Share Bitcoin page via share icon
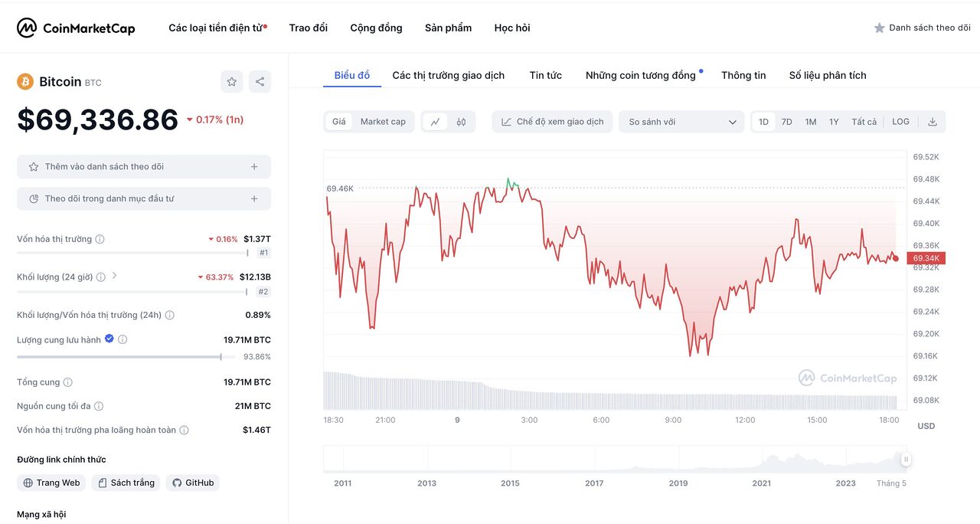The image size is (980, 524). tap(260, 81)
